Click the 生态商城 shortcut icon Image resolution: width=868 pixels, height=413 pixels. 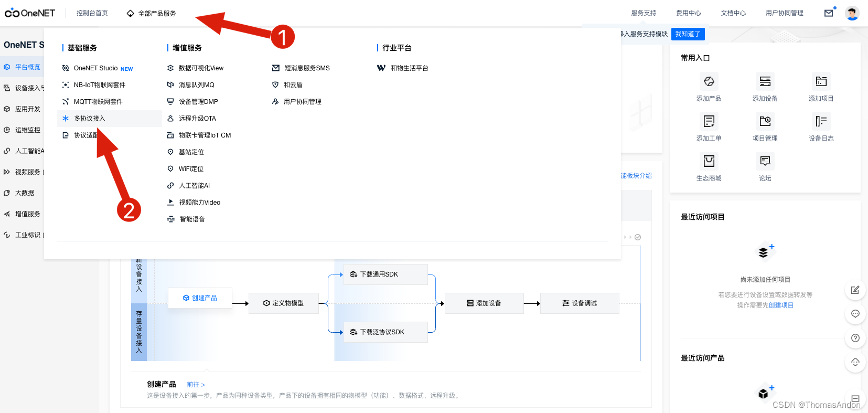(x=709, y=161)
